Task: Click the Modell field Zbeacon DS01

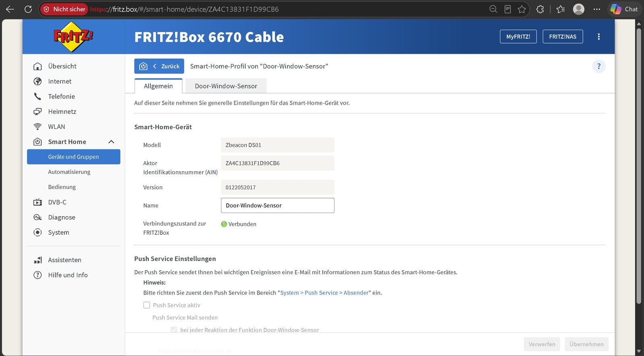Action: (x=278, y=145)
